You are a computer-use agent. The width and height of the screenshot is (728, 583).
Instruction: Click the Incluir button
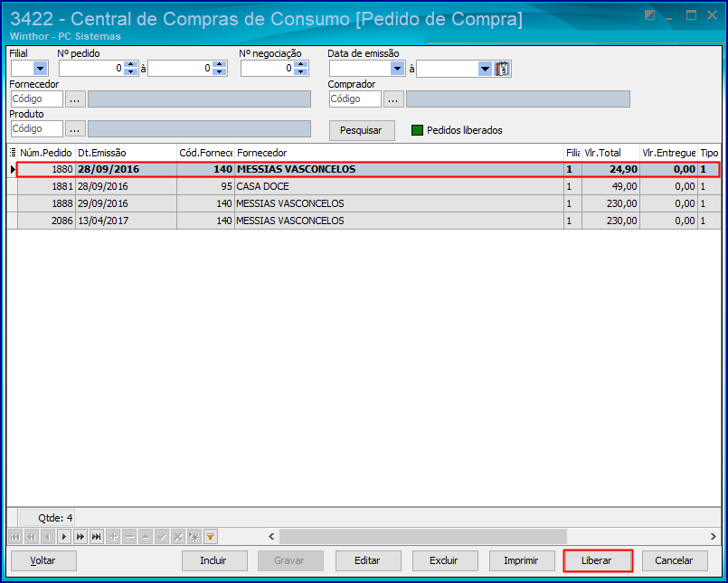pyautogui.click(x=214, y=560)
